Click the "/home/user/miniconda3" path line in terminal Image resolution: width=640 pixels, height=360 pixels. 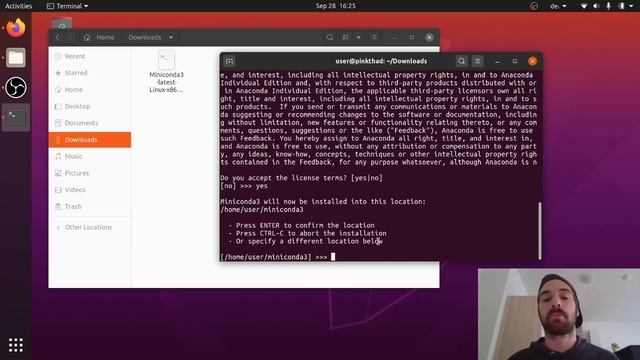click(x=262, y=210)
